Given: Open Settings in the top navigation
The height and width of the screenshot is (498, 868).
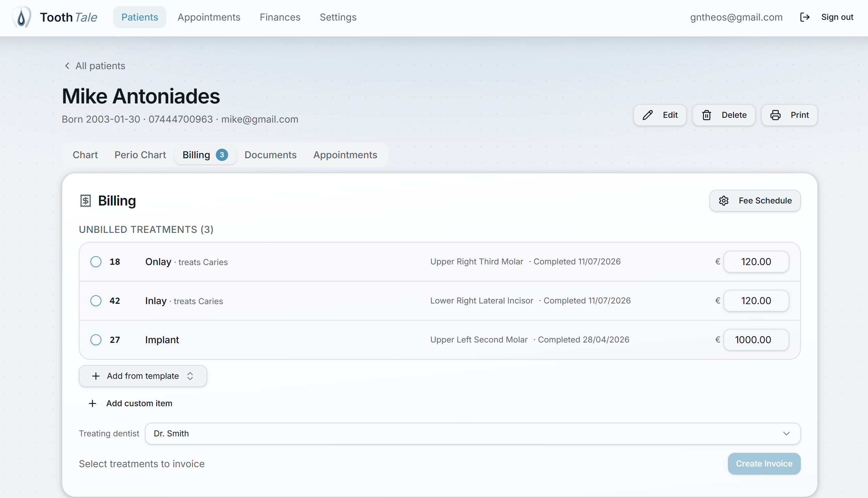Looking at the screenshot, I should click(338, 17).
